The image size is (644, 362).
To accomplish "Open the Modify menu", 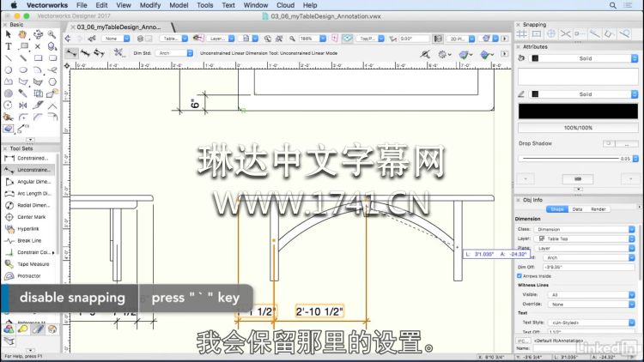I will pyautogui.click(x=150, y=5).
